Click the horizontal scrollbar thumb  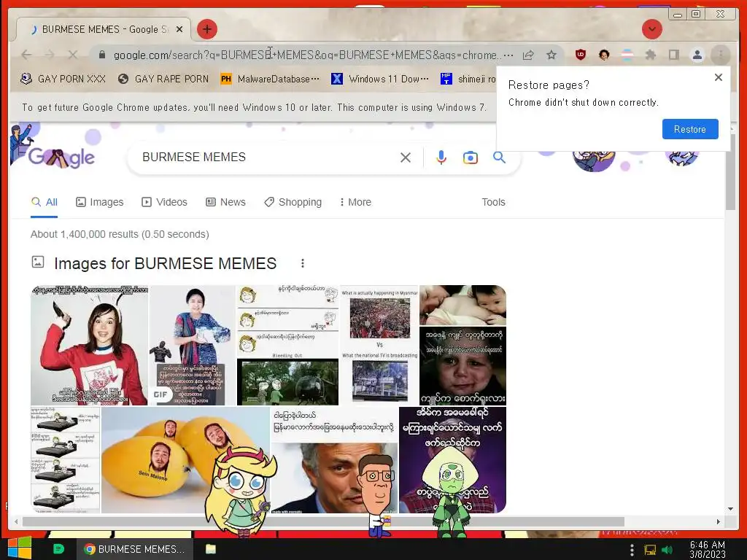point(323,521)
